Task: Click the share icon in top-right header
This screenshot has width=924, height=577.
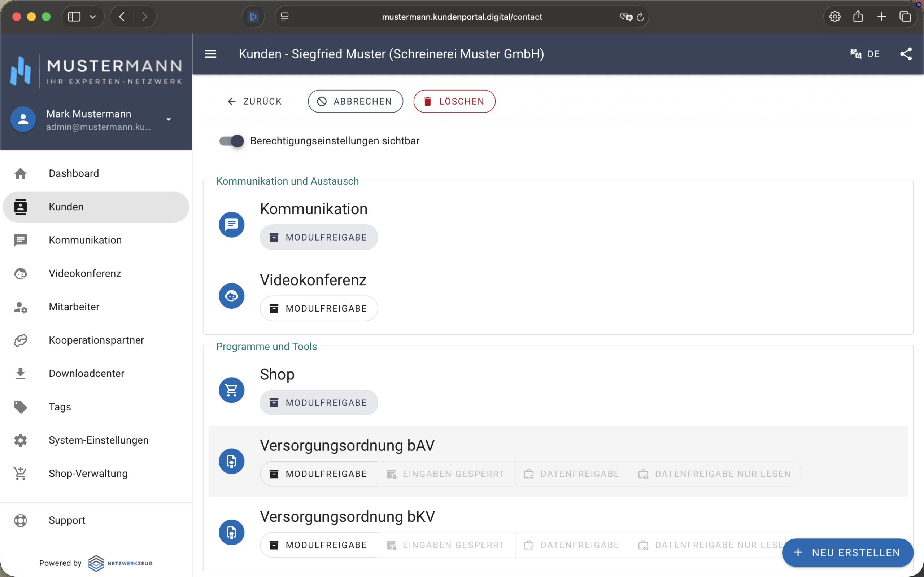Action: coord(906,54)
